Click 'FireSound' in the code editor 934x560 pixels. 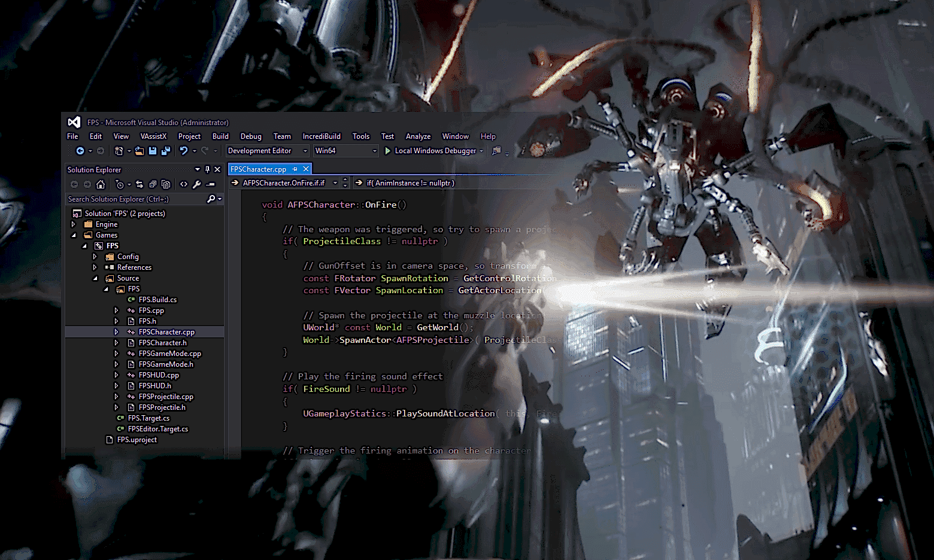326,389
